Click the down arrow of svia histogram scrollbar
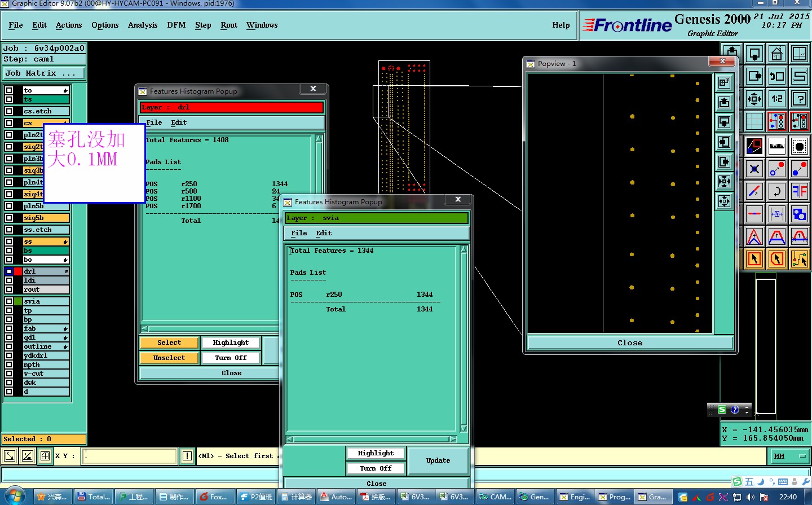 click(464, 429)
